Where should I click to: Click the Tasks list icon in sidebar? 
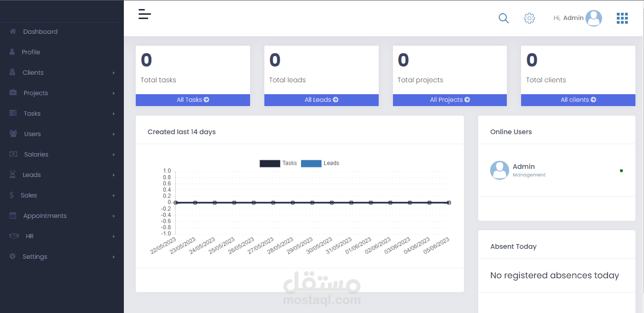[x=13, y=113]
